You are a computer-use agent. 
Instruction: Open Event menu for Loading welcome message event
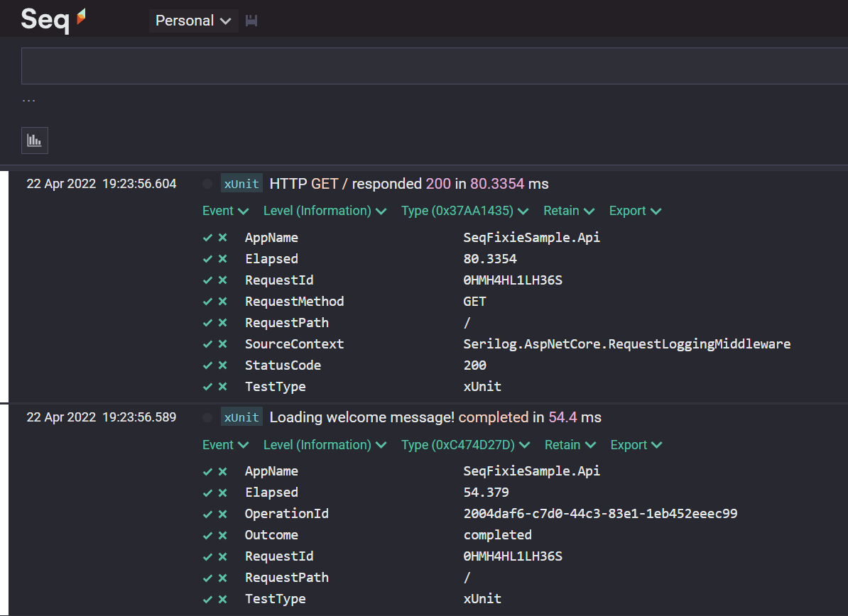click(226, 445)
